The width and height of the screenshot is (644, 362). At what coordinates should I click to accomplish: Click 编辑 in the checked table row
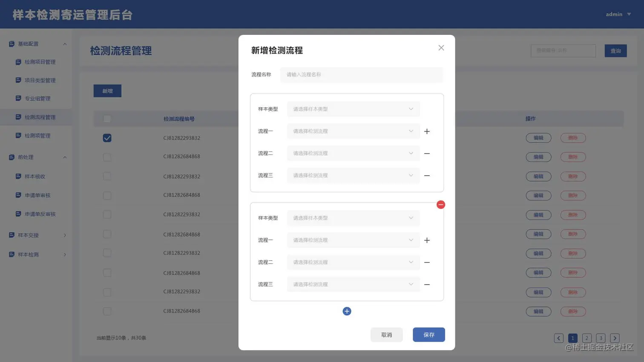538,138
